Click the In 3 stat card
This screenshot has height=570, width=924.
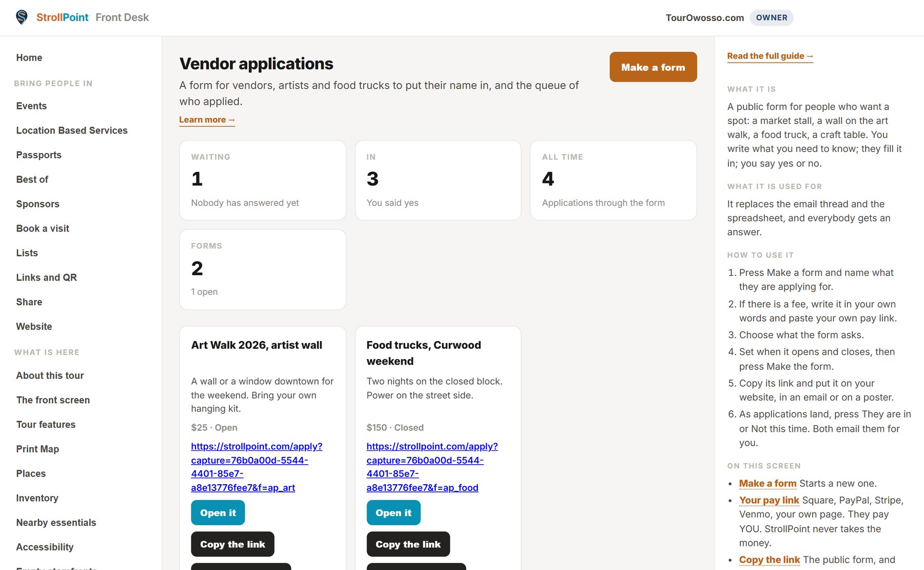tap(438, 180)
